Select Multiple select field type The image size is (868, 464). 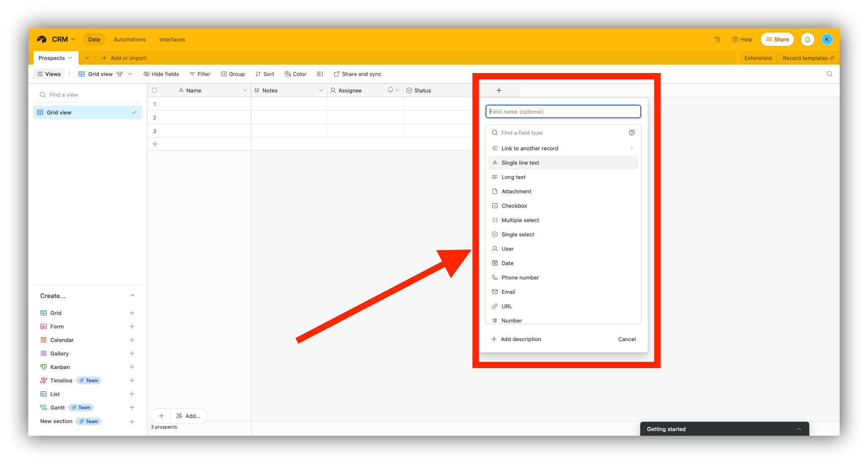[563, 220]
